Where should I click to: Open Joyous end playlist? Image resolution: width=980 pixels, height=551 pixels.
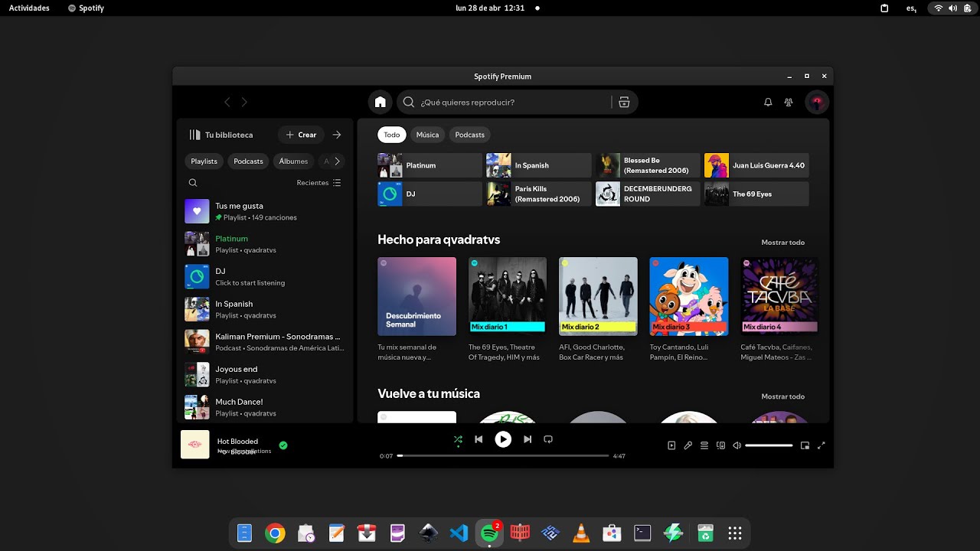click(x=265, y=374)
